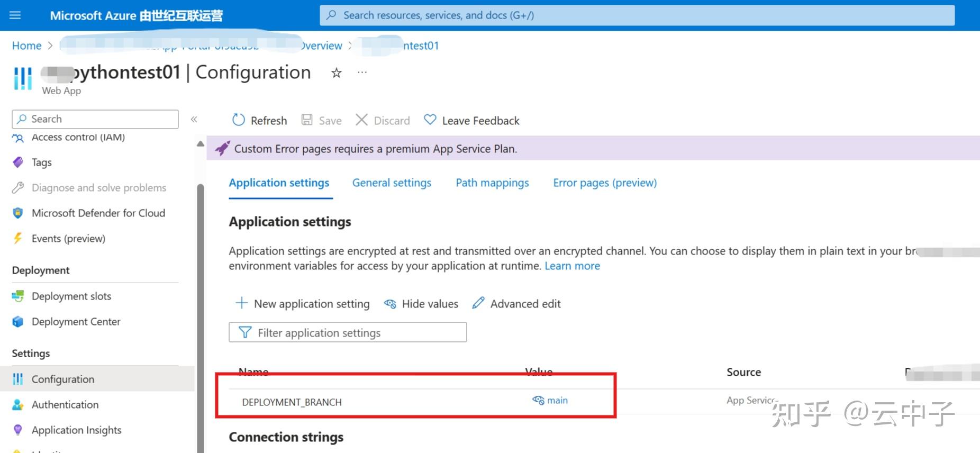
Task: Click the Configuration bars icon in sidebar
Action: 18,379
